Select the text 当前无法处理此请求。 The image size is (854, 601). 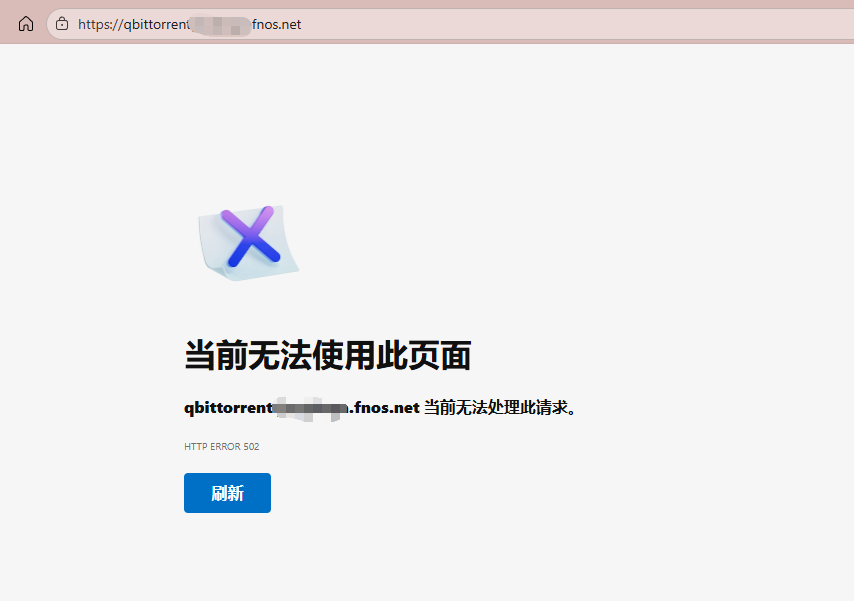click(x=501, y=408)
